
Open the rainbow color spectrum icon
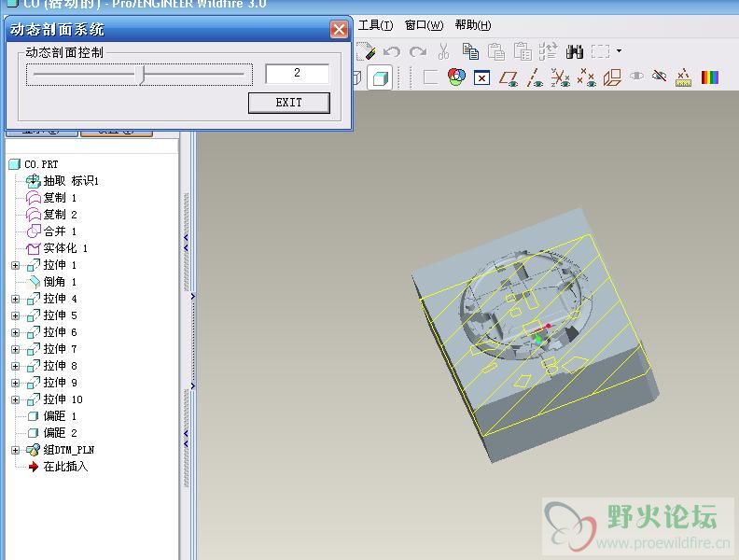[710, 77]
